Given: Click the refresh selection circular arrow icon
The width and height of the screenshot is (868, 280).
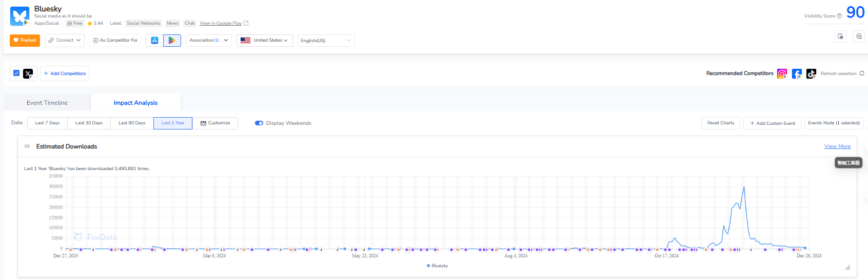Looking at the screenshot, I should (x=862, y=73).
